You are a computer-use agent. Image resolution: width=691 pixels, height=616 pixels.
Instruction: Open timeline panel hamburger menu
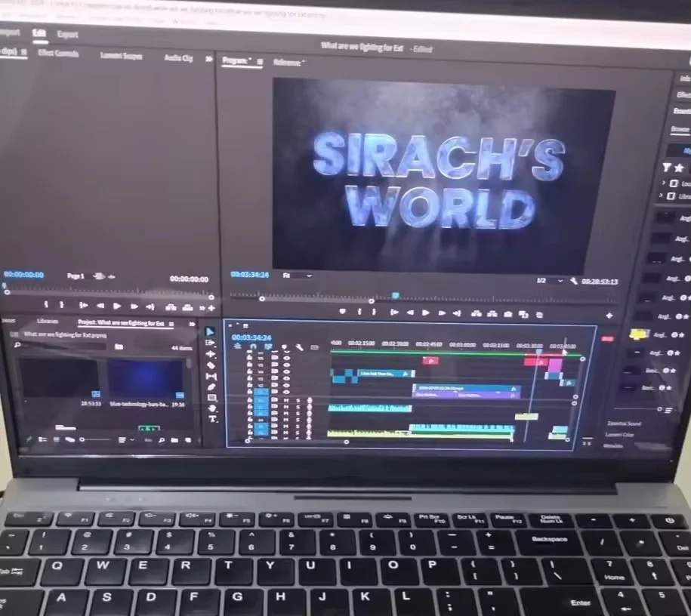click(245, 326)
